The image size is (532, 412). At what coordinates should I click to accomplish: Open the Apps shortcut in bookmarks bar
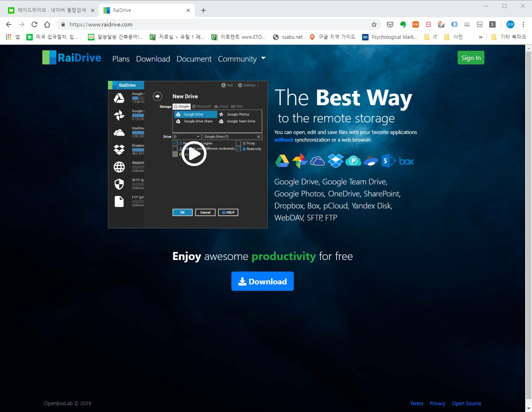click(x=13, y=37)
